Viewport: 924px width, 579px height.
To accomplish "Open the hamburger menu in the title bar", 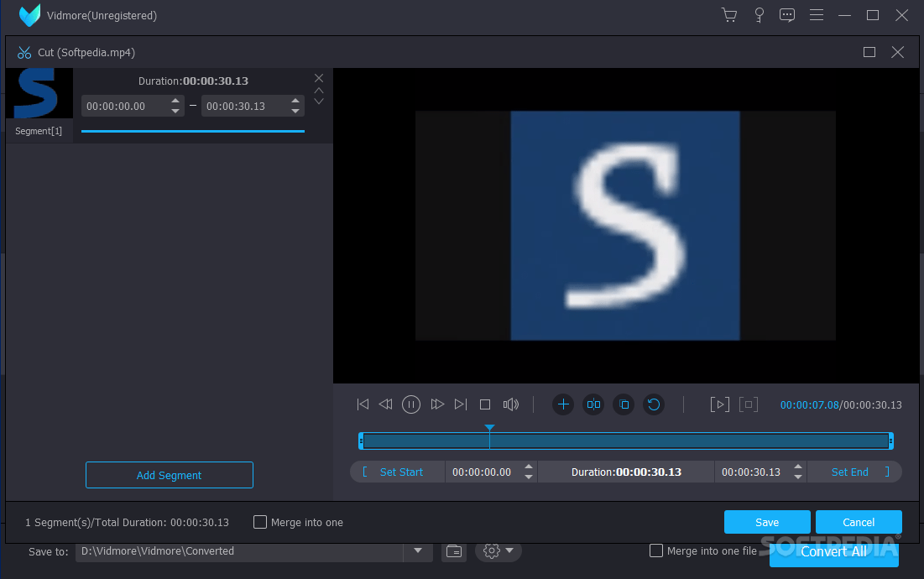I will point(817,14).
